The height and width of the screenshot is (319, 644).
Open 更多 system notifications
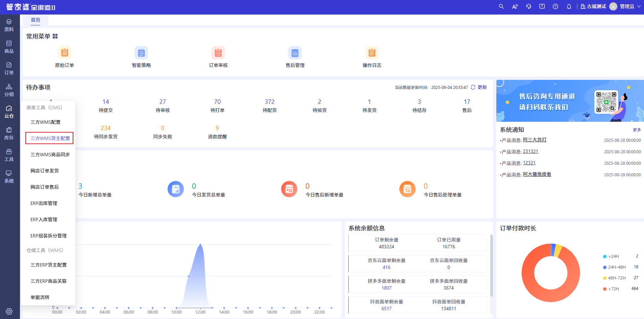point(637,130)
